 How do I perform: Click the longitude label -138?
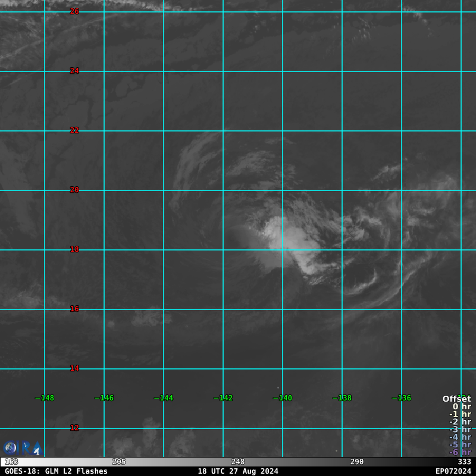[342, 398]
